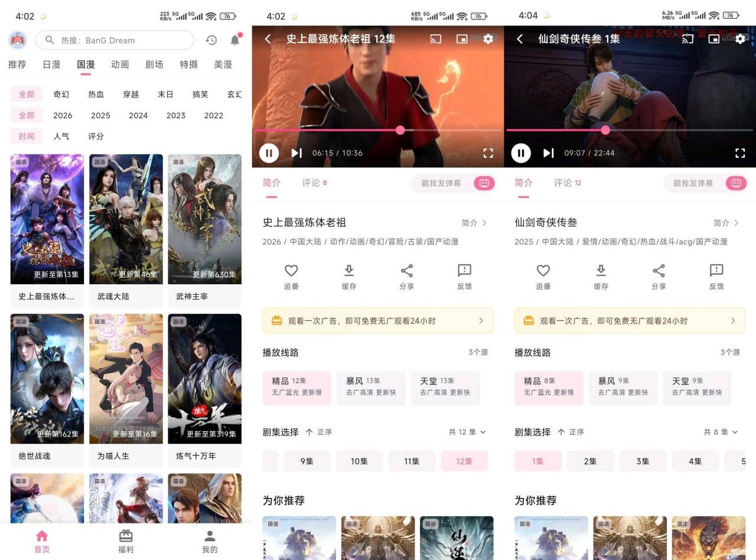The image size is (756, 560).
Task: Tap the watch-ad banner for 24h ad-free
Action: (377, 321)
